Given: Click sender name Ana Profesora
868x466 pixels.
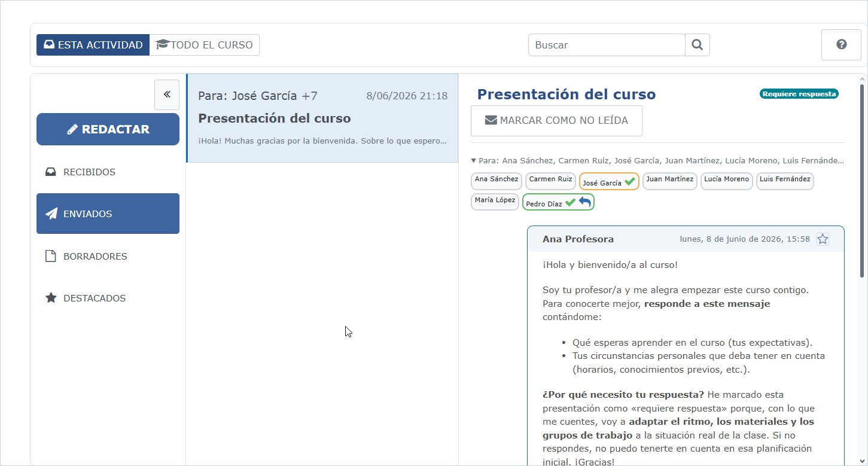Looking at the screenshot, I should [x=578, y=239].
